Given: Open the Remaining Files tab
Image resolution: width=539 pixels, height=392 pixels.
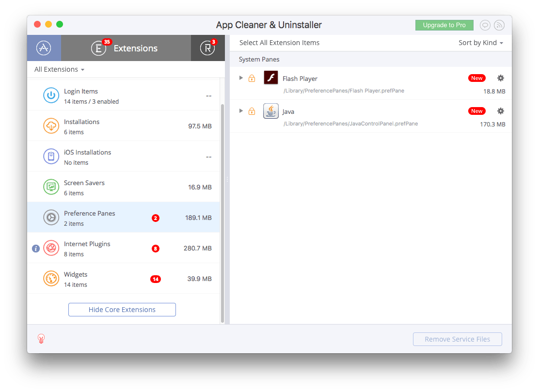Looking at the screenshot, I should (x=207, y=48).
